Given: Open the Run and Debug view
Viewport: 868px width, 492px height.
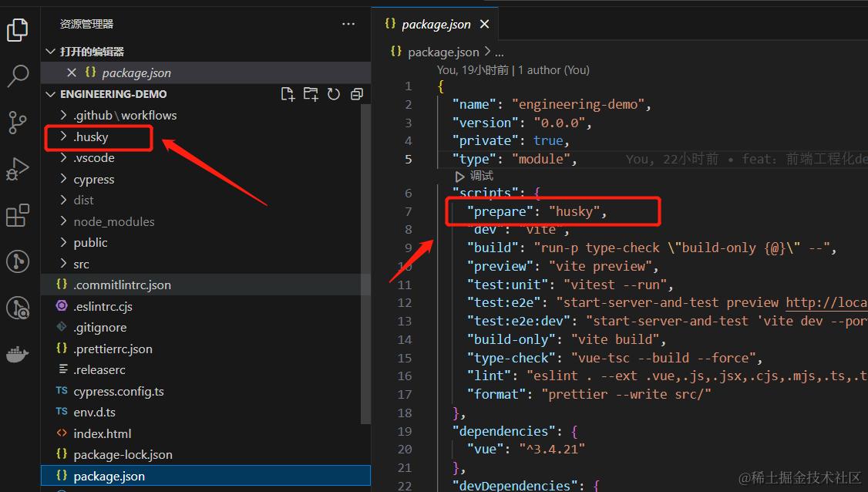Looking at the screenshot, I should [x=17, y=169].
